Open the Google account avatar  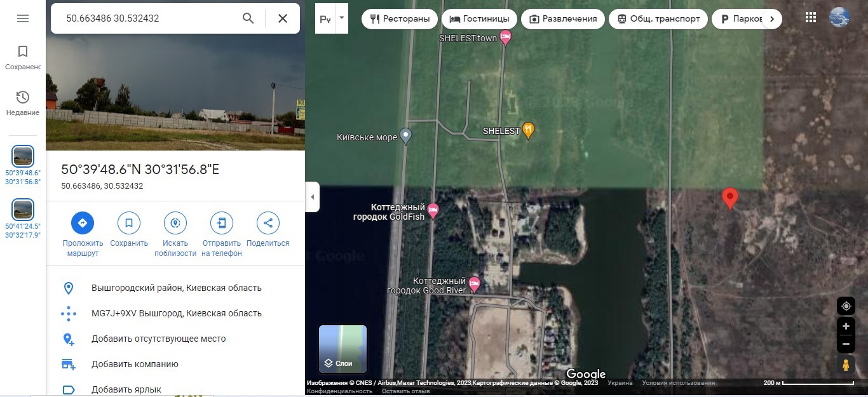(839, 17)
